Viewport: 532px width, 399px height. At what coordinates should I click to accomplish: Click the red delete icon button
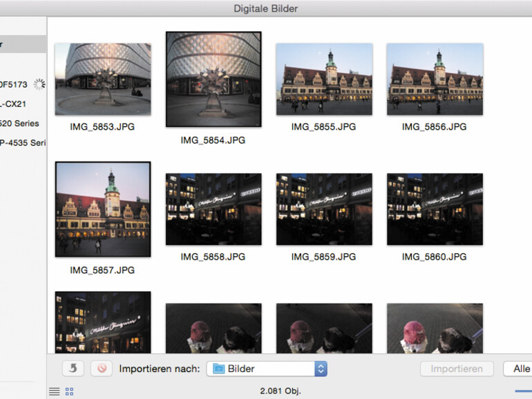coord(102,369)
